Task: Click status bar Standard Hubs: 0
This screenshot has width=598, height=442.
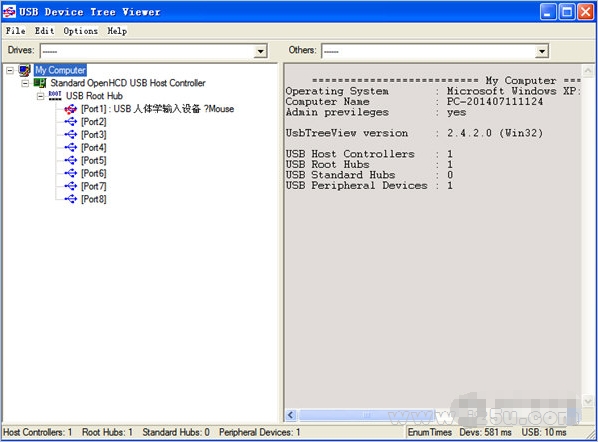Action: 176,432
